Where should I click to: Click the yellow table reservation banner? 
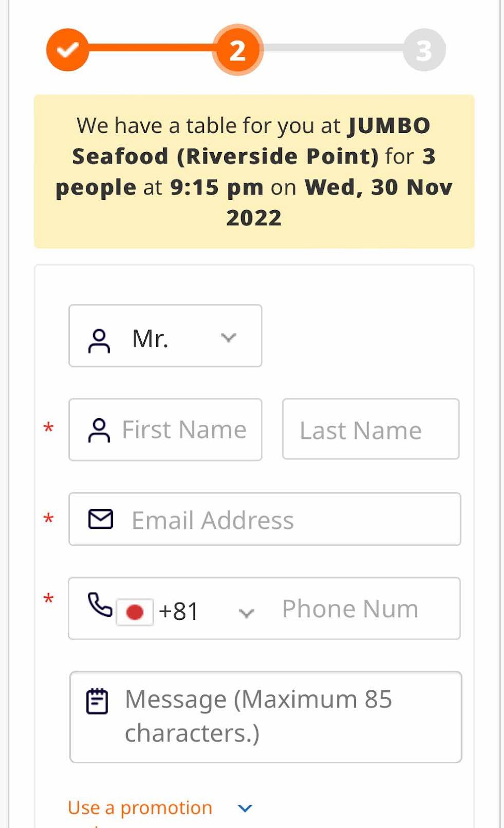pyautogui.click(x=254, y=171)
